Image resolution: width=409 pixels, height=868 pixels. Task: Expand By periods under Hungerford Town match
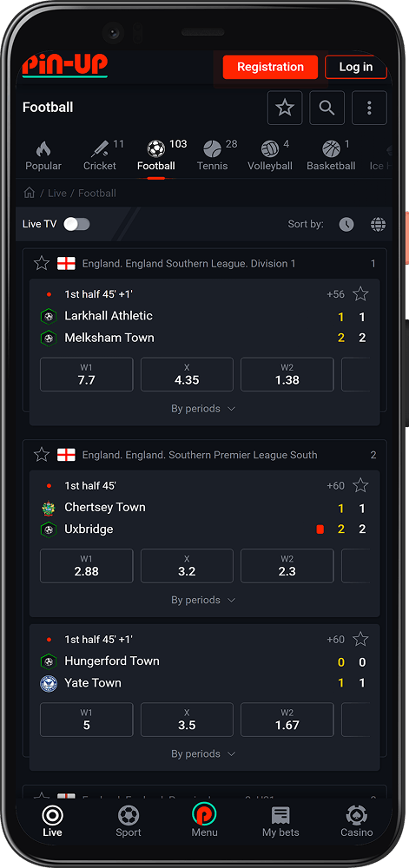click(x=204, y=754)
